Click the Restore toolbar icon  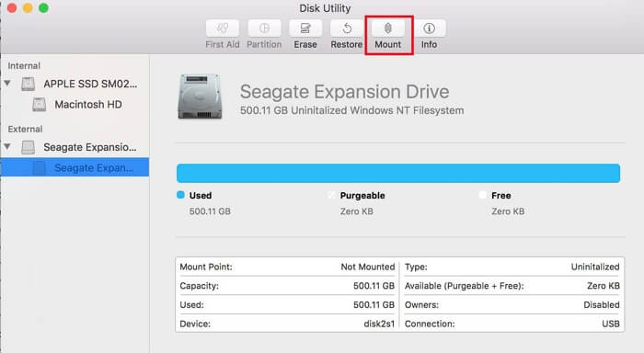347,28
